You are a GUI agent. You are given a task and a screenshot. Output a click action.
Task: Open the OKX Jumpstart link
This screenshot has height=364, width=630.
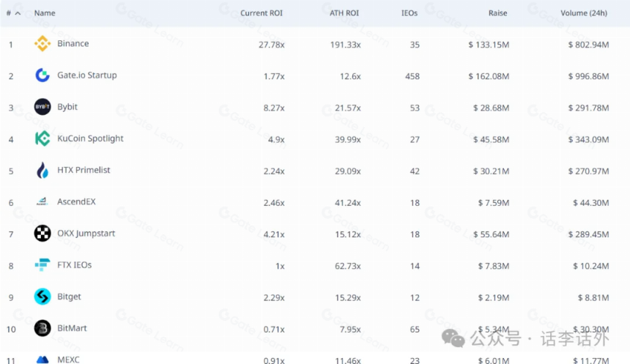pyautogui.click(x=86, y=234)
